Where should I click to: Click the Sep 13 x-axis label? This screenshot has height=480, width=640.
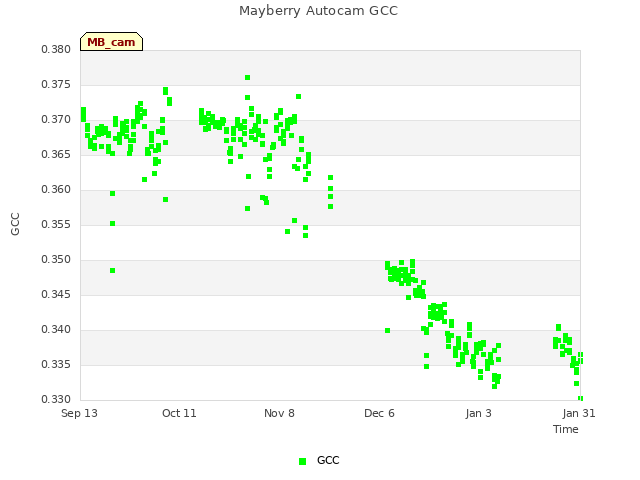[79, 413]
